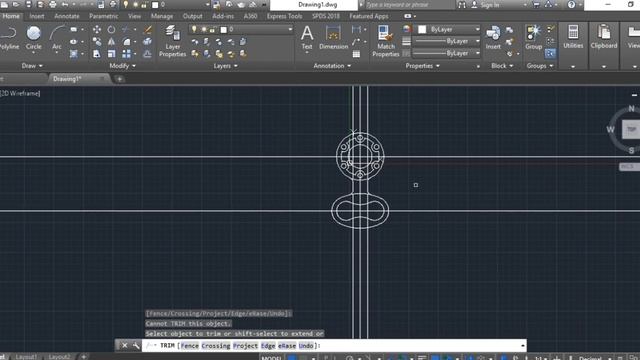Select the Dimension tool

point(333,38)
